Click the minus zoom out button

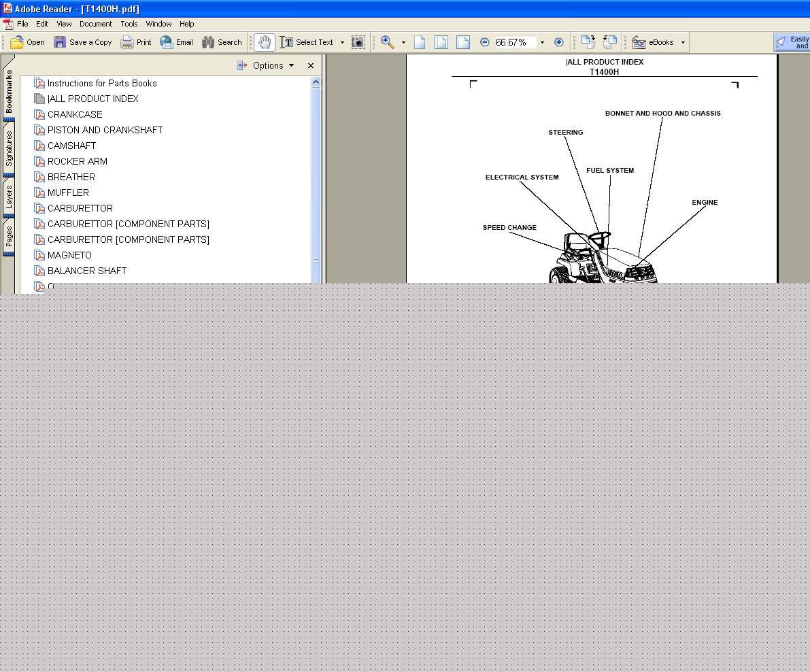click(484, 42)
